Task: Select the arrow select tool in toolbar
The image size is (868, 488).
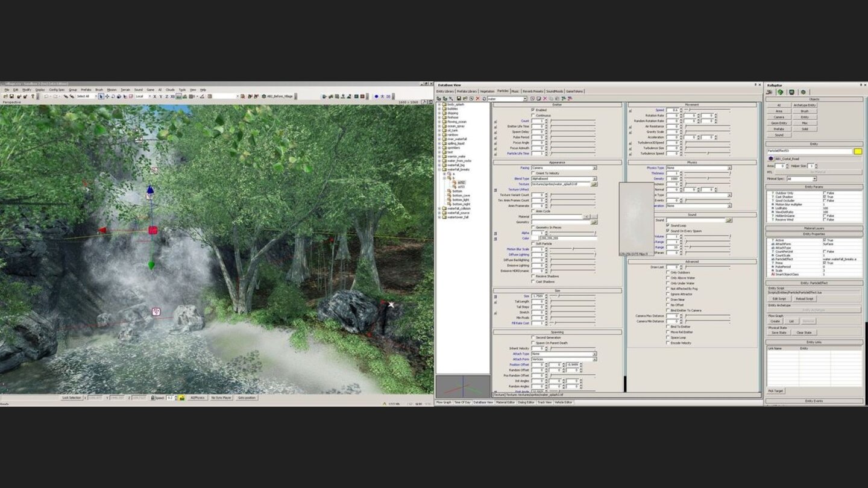Action: [x=101, y=96]
